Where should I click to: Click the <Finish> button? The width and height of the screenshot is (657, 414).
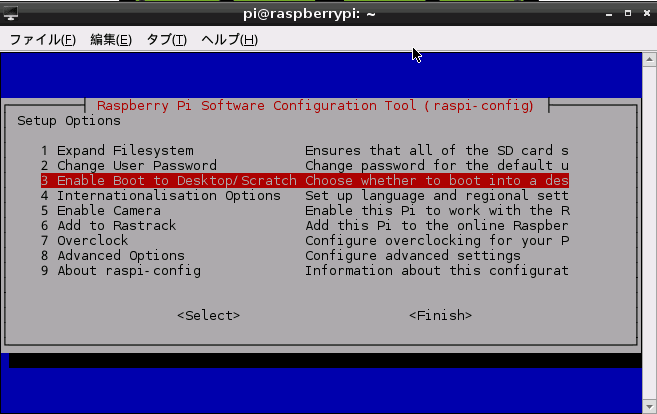[x=440, y=316]
